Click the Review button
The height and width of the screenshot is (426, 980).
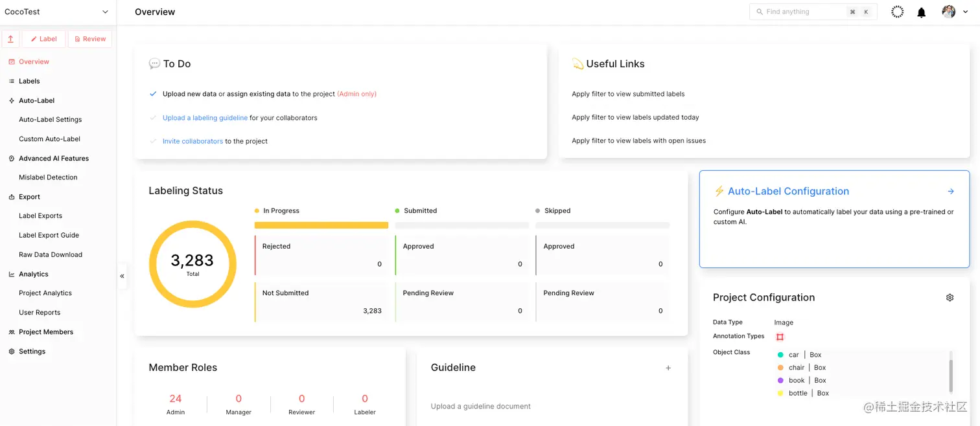click(x=89, y=38)
